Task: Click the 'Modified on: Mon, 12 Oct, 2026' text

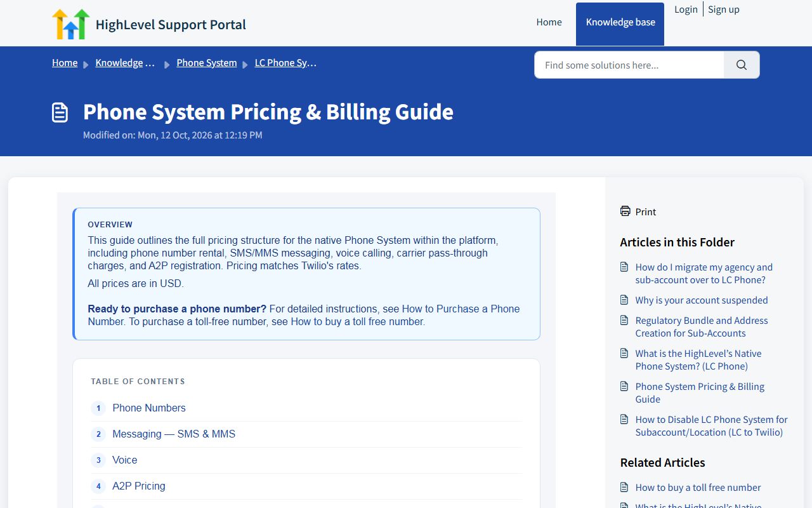Action: click(173, 135)
